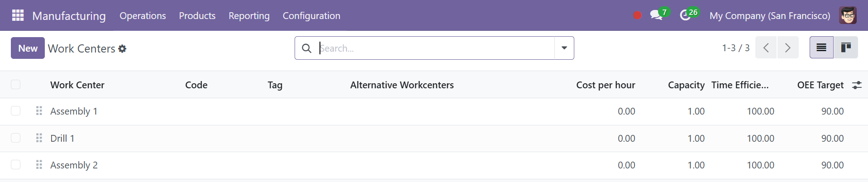Check the Assembly 2 row checkbox

(16, 165)
